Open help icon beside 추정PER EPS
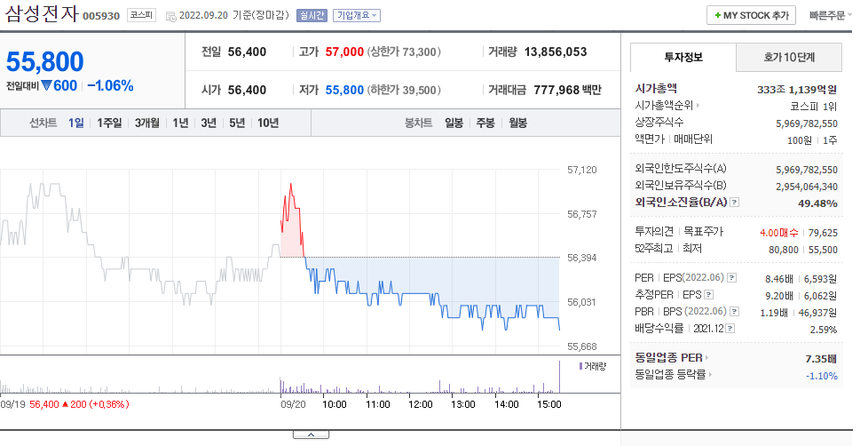Viewport: 868px width, 446px height. [708, 295]
